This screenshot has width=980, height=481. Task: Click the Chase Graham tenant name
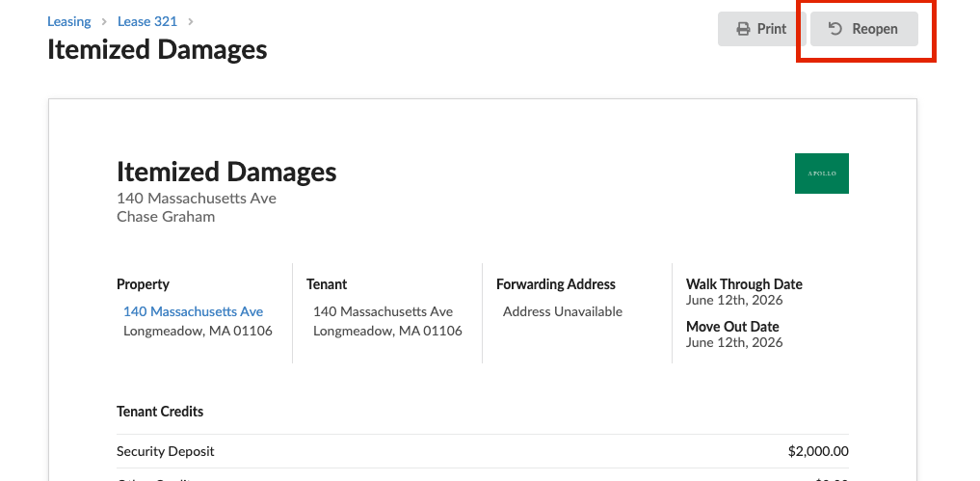pos(166,217)
